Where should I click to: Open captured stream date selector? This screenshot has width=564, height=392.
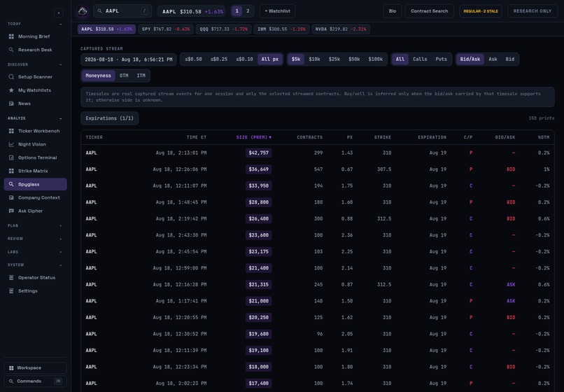point(129,59)
